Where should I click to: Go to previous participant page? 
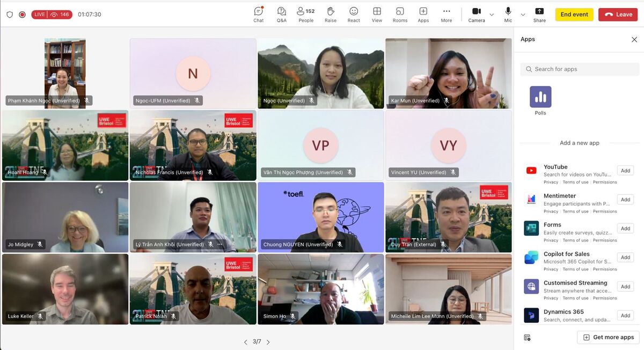[x=246, y=342]
